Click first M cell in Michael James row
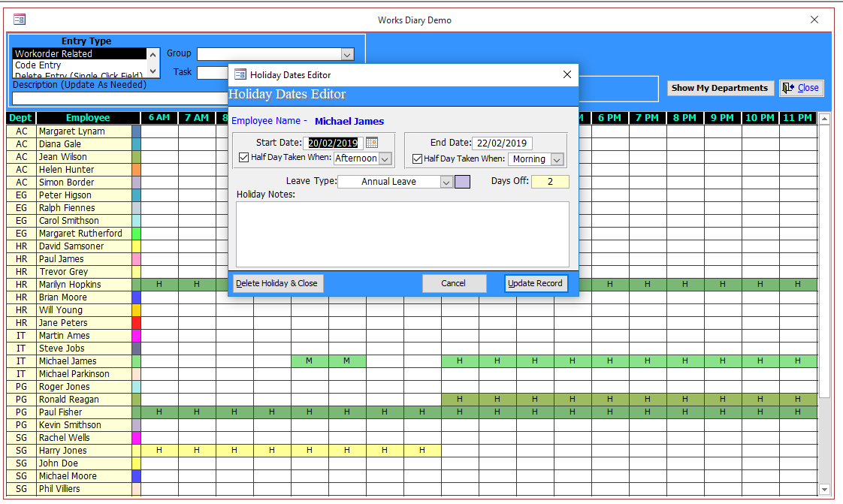The image size is (843, 504). tap(310, 361)
